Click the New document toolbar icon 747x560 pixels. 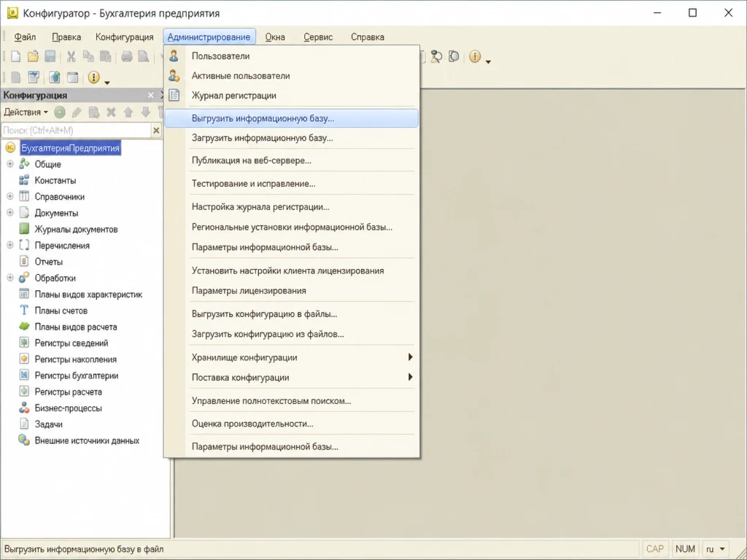(x=16, y=57)
